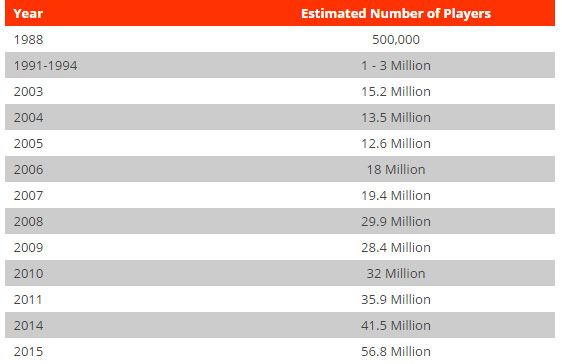This screenshot has height=364, width=562.
Task: Click the Estimated Number of Players header
Action: click(396, 14)
